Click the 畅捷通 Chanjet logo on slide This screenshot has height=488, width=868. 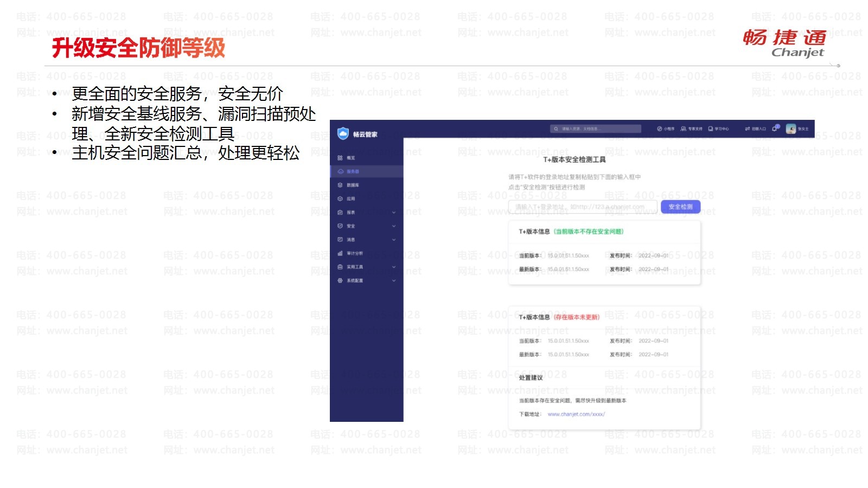785,43
